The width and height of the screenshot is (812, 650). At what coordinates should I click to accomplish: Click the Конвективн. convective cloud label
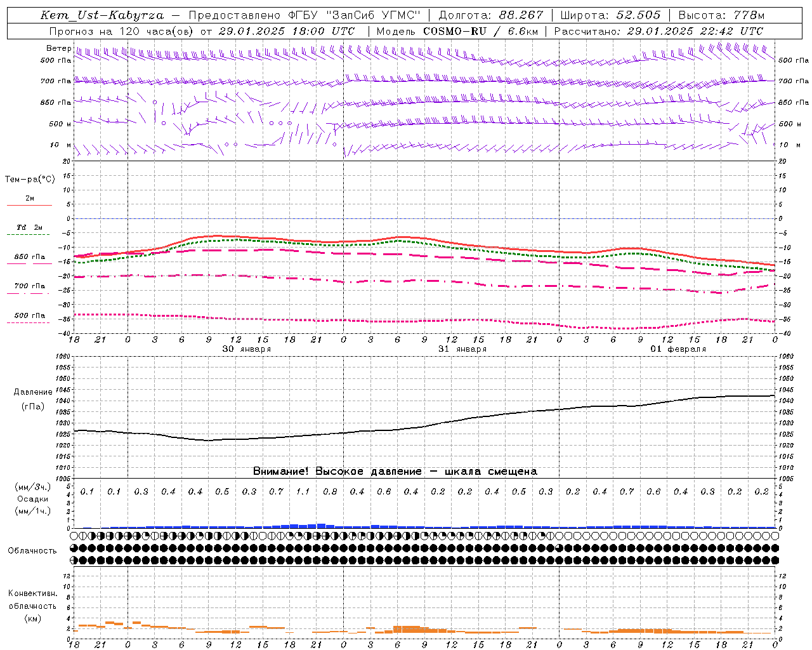[32, 594]
